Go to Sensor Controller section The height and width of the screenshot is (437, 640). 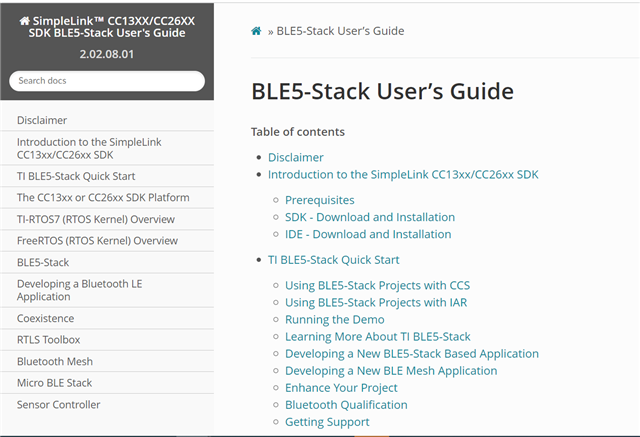click(59, 405)
